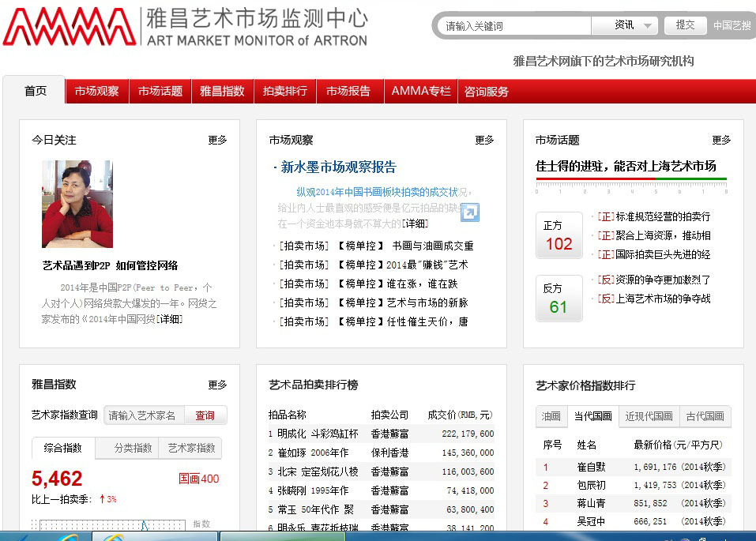The height and width of the screenshot is (541, 756).
Task: Open 崔如琢 2006年作 auction row
Action: click(381, 453)
